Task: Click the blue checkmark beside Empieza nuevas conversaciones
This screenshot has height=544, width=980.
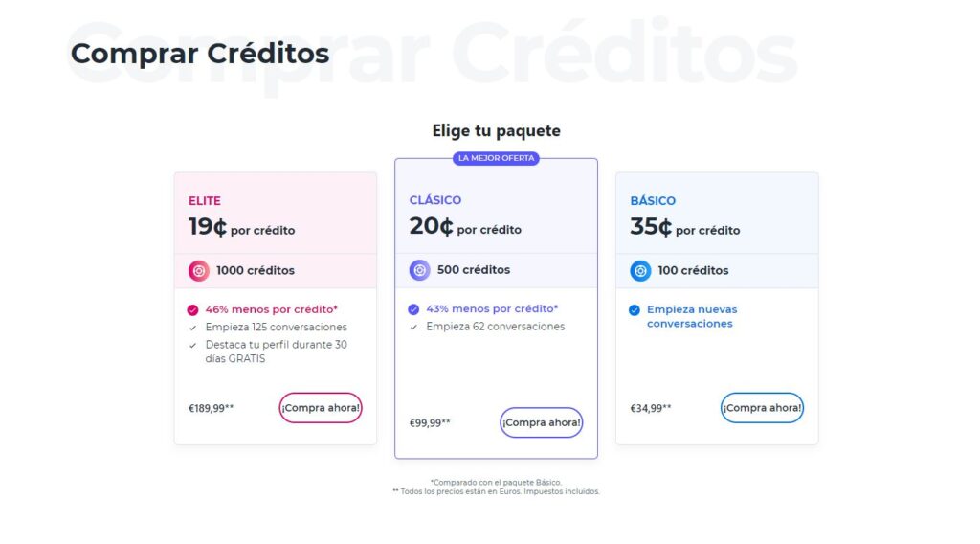Action: [x=635, y=310]
